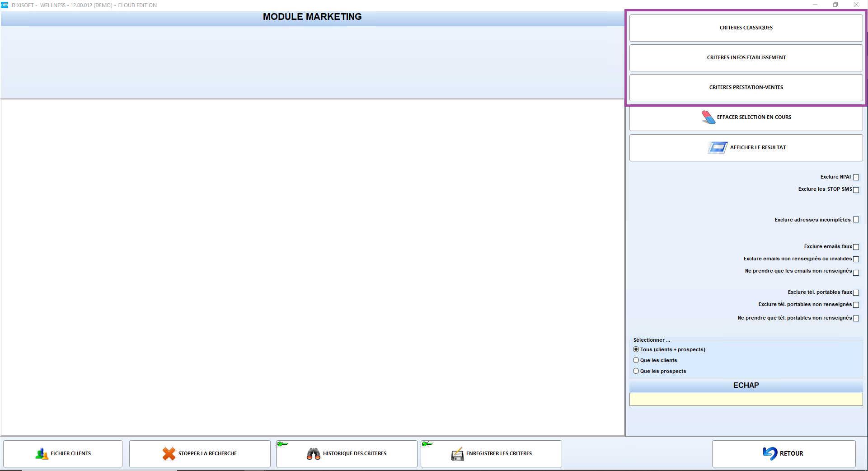The image size is (868, 471).
Task: Click the people icon on Fichier Clients
Action: click(42, 454)
